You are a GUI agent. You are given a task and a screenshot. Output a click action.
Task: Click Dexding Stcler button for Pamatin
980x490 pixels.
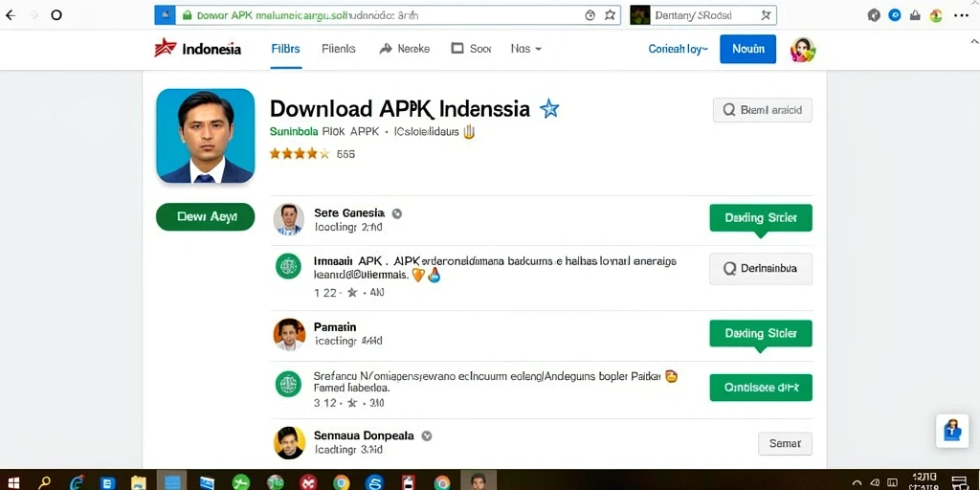pos(761,334)
